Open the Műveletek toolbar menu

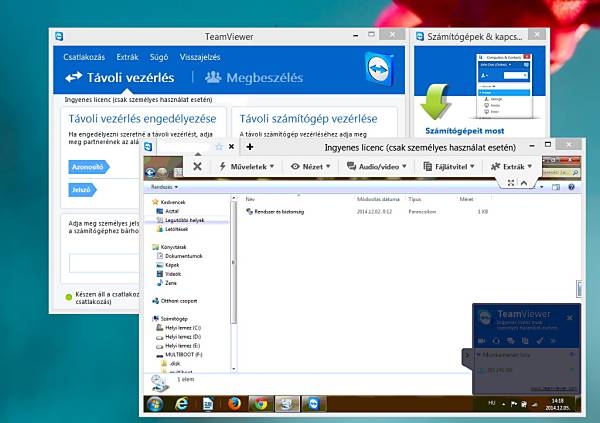click(245, 166)
